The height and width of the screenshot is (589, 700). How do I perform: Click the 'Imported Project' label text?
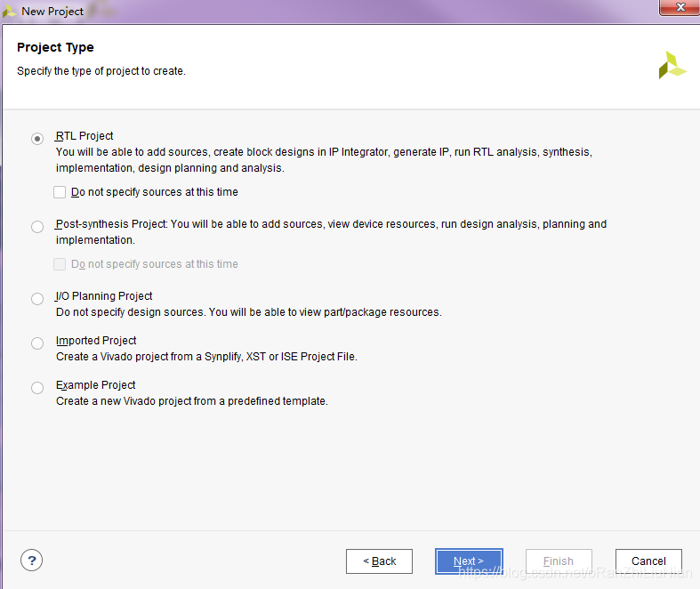click(96, 341)
